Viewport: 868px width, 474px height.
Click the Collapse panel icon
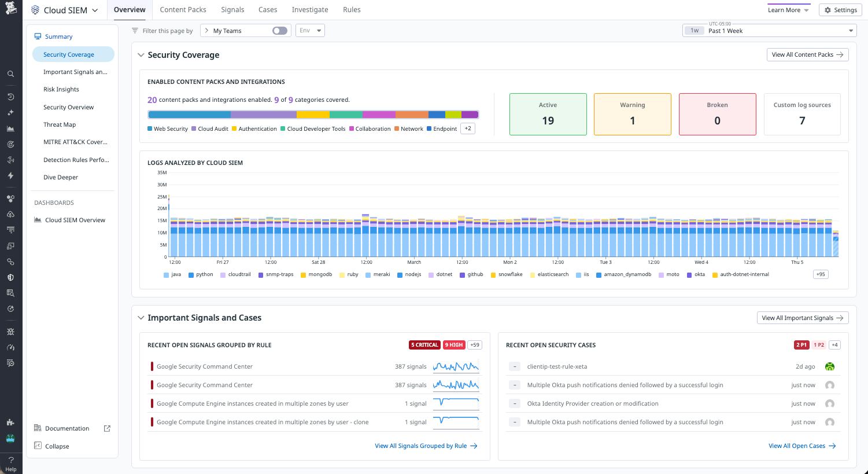click(x=38, y=446)
